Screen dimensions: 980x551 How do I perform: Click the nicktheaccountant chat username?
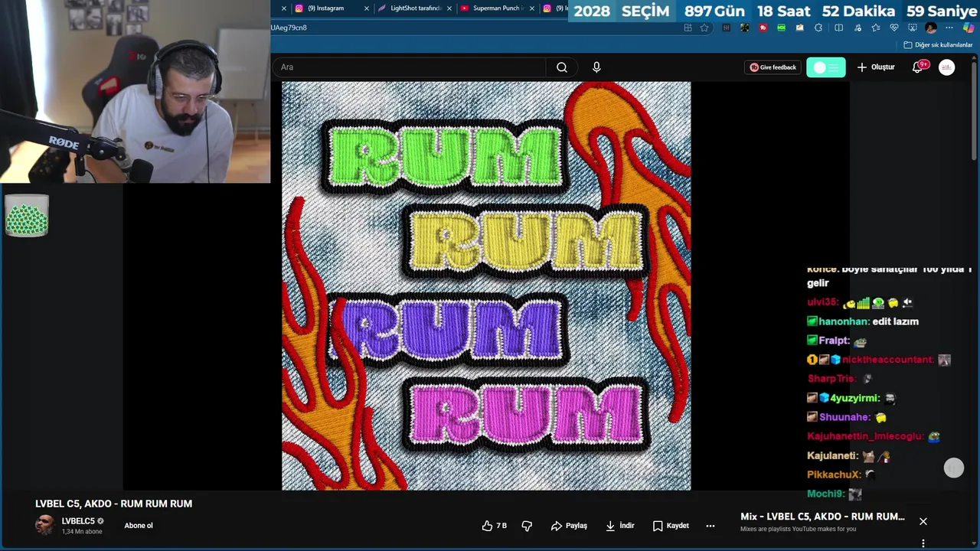(887, 360)
